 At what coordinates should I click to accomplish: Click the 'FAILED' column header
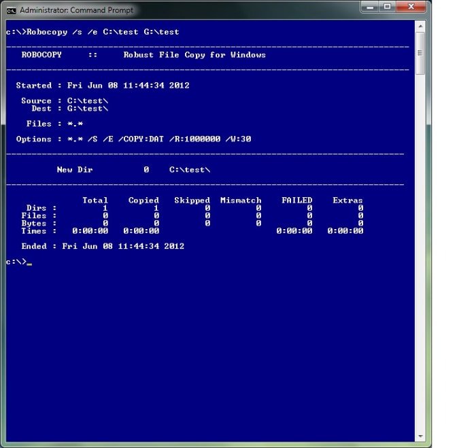coord(297,201)
